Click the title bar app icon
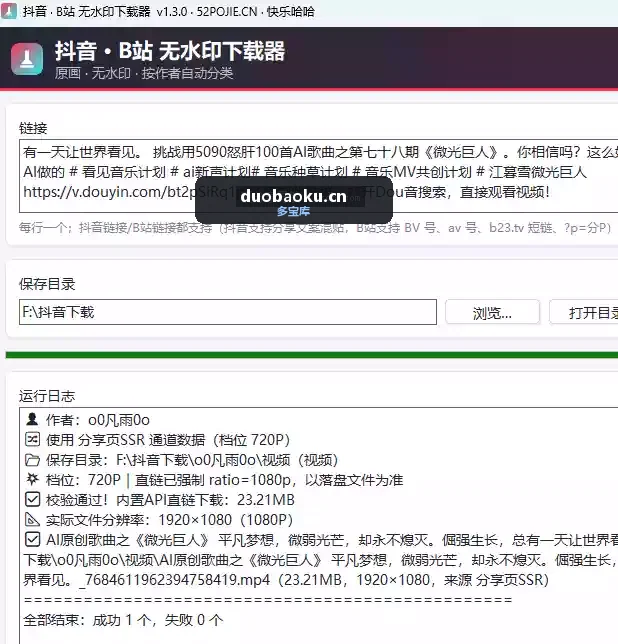The image size is (618, 644). tap(9, 11)
